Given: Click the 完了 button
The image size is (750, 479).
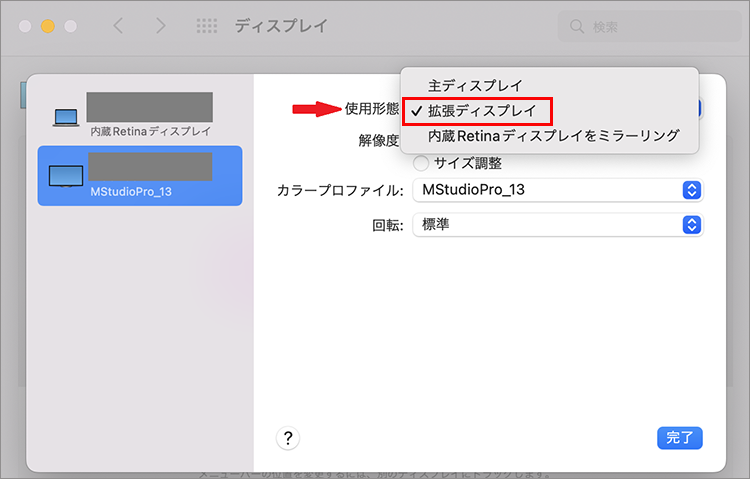Looking at the screenshot, I should pyautogui.click(x=679, y=437).
